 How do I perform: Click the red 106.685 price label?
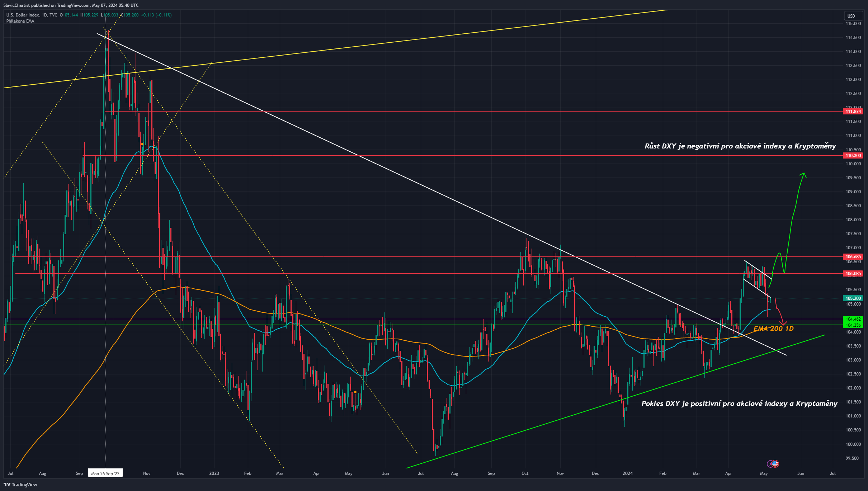[x=853, y=257]
